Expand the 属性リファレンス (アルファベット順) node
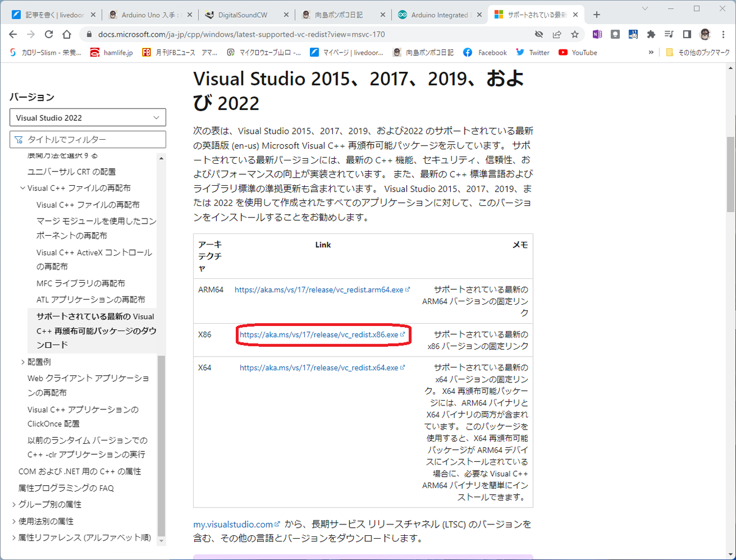The height and width of the screenshot is (560, 736). (x=14, y=538)
